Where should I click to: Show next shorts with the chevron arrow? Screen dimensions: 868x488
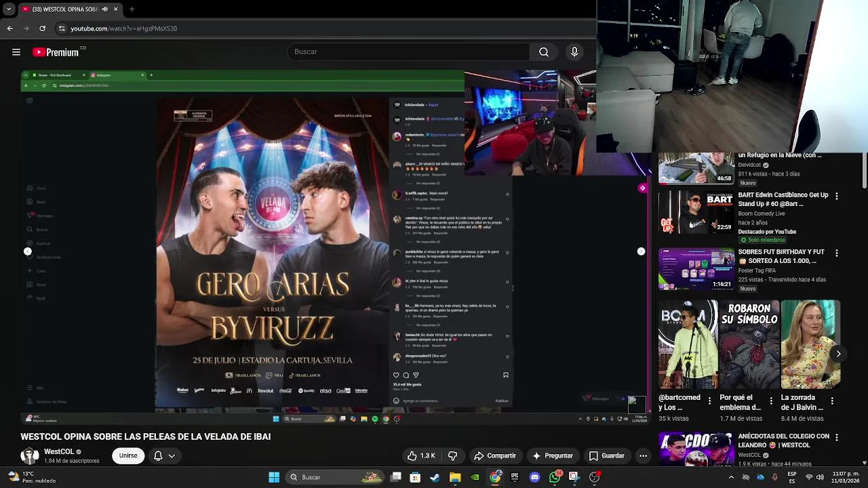coord(838,354)
